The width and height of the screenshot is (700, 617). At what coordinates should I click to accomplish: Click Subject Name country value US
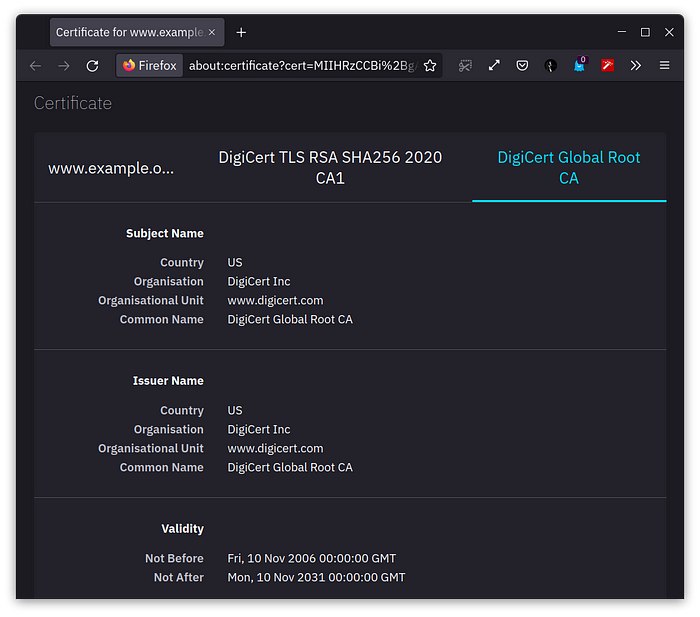click(235, 262)
